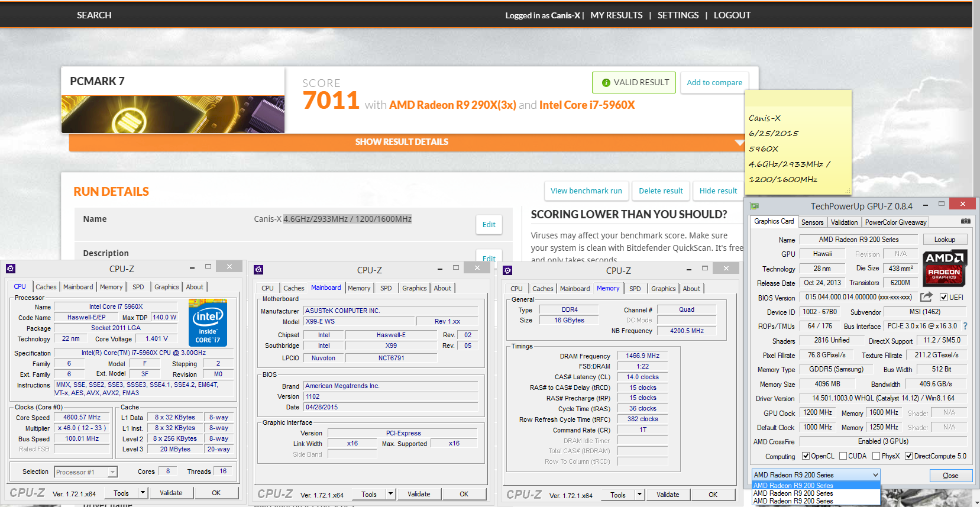Screen dimensions: 980x507
Task: Open Tools dropdown arrow in Mainboard CPU-Z
Action: [x=390, y=494]
